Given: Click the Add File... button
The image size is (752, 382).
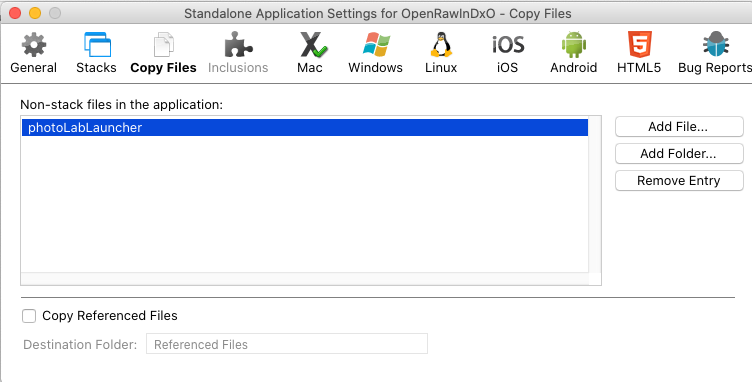Looking at the screenshot, I should 679,127.
